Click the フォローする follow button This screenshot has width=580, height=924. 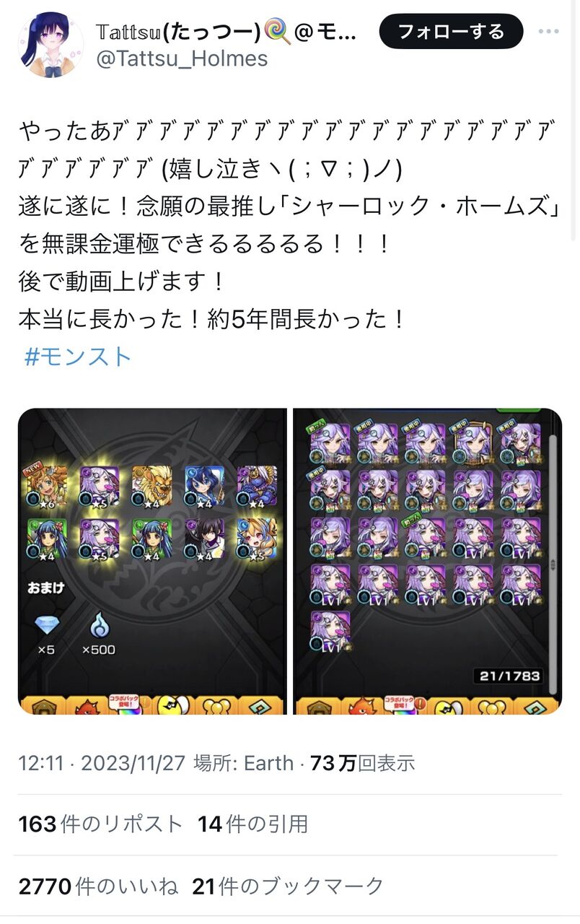(451, 31)
